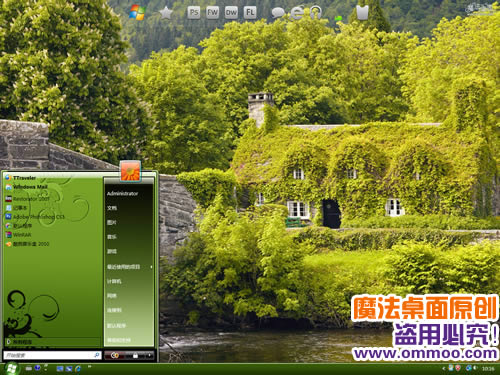Click the Start orb on the taskbar
The image size is (500, 375).
[12, 368]
